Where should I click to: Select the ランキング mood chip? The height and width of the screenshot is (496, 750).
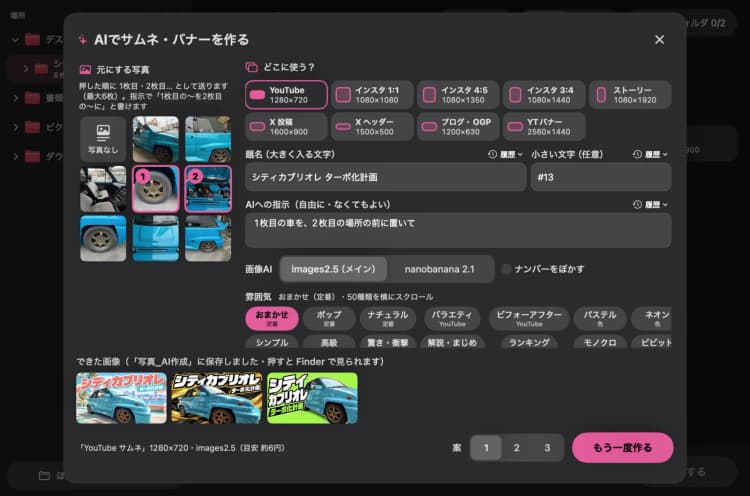(529, 342)
